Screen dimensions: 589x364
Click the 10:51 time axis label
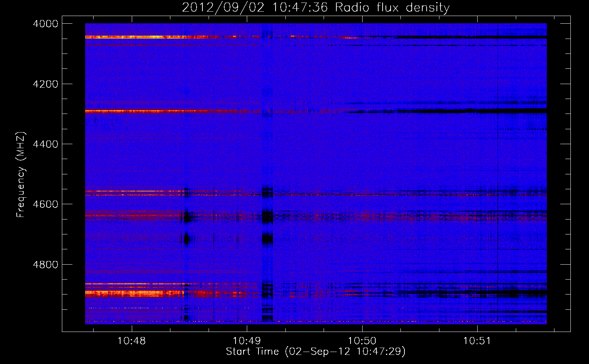pyautogui.click(x=477, y=341)
